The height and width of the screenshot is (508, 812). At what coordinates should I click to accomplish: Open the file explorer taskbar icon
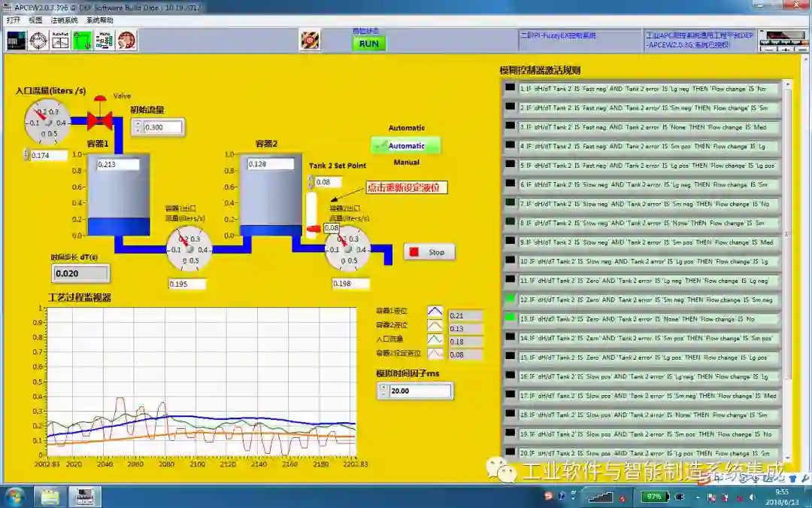(x=50, y=497)
